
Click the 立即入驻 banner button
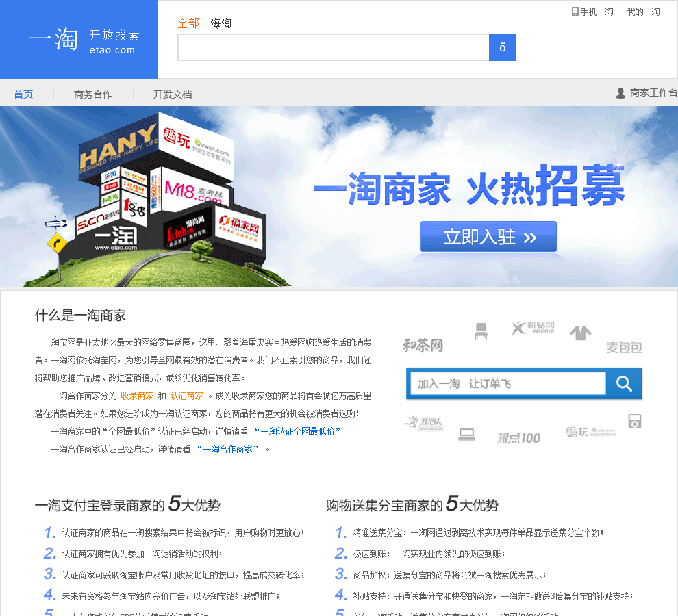(488, 236)
